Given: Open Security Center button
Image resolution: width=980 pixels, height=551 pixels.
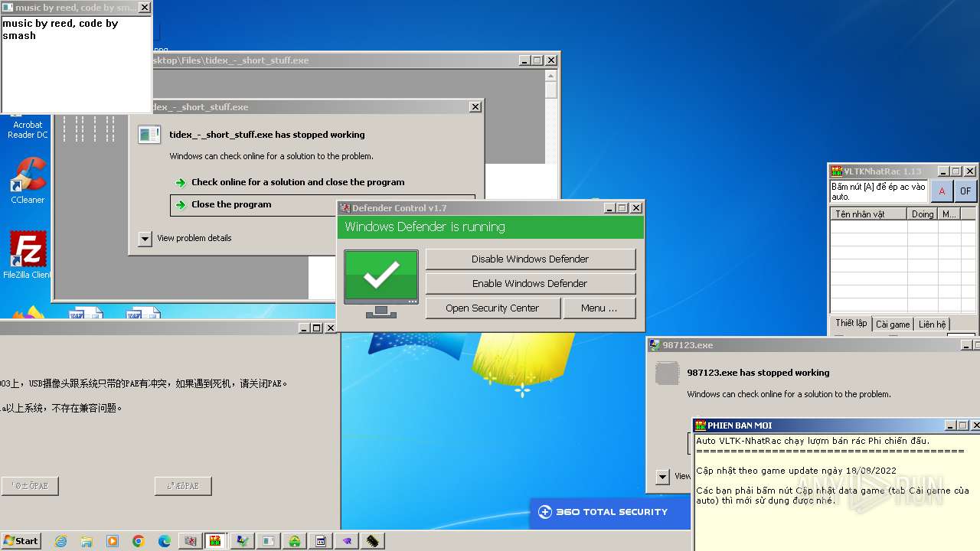Looking at the screenshot, I should (492, 308).
